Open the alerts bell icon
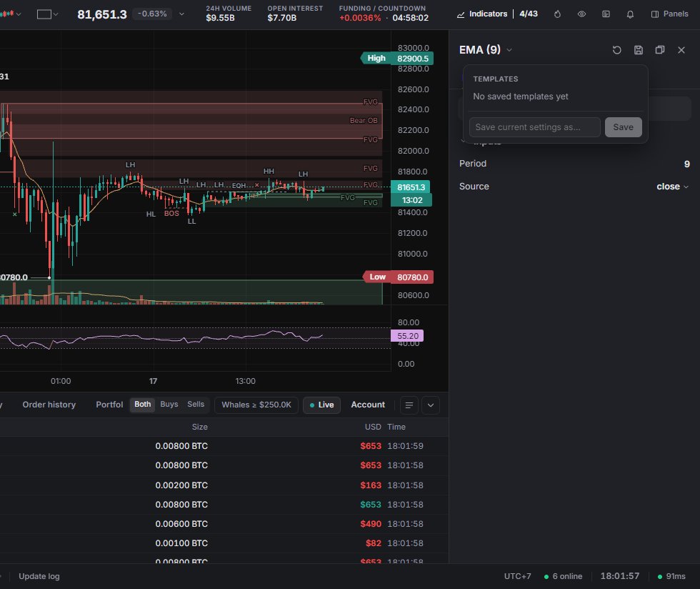700x589 pixels. 630,14
